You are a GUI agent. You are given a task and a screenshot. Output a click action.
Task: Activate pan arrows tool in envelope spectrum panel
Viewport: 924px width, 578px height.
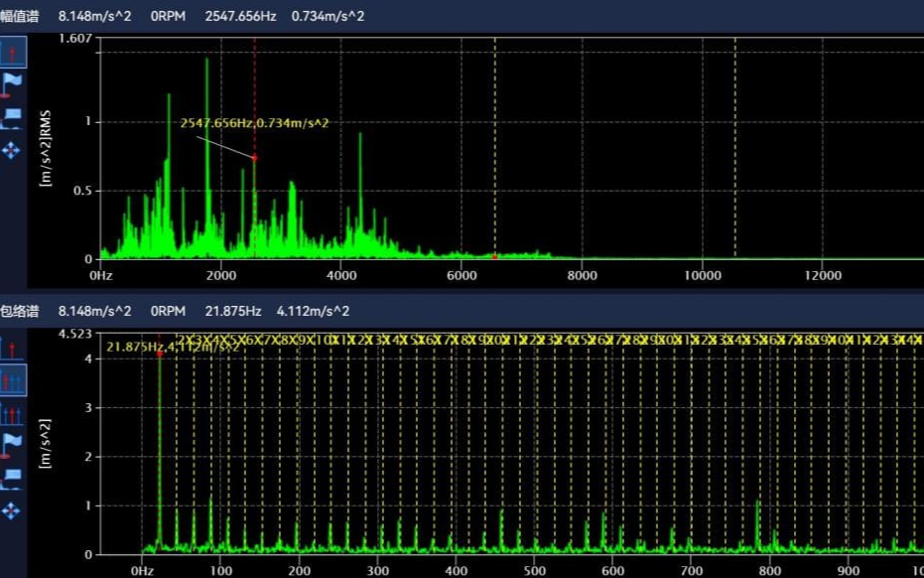pyautogui.click(x=12, y=510)
